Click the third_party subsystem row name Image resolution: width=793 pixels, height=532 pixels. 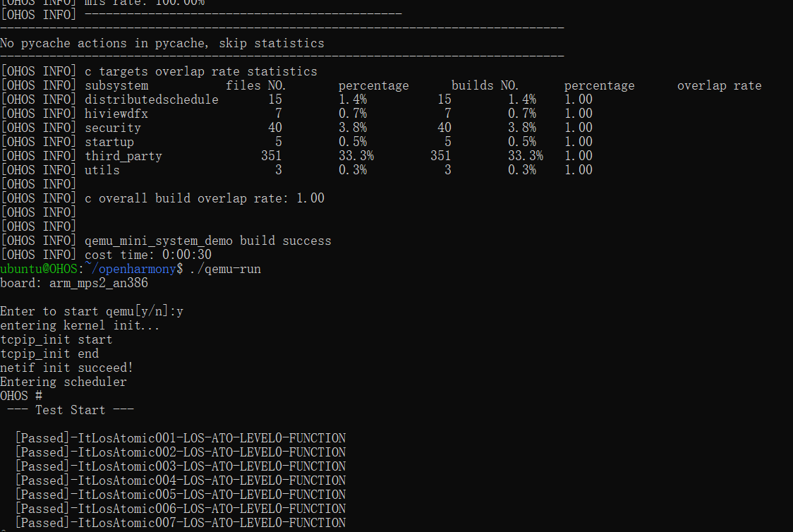click(123, 156)
